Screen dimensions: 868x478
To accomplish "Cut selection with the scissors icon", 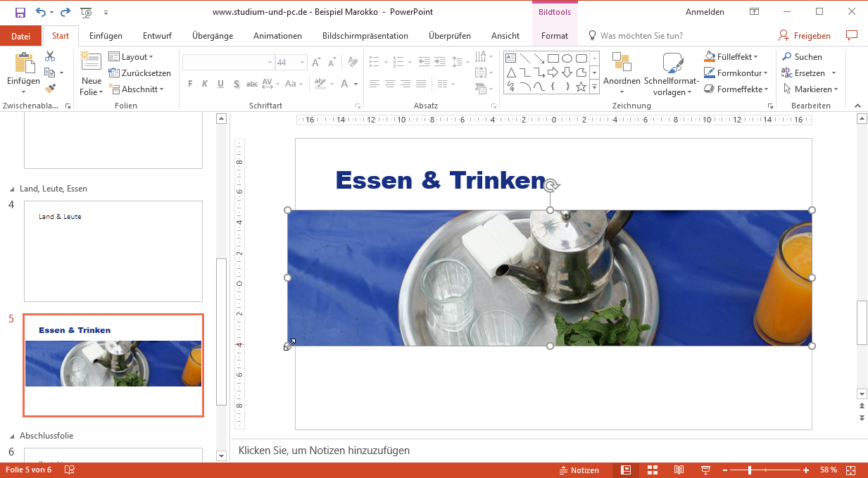I will [x=50, y=56].
